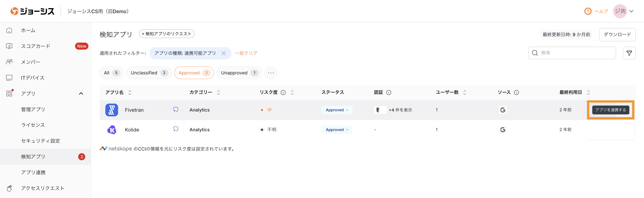Image resolution: width=644 pixels, height=198 pixels.
Task: Select the ホーム icon in the sidebar
Action: [9, 30]
